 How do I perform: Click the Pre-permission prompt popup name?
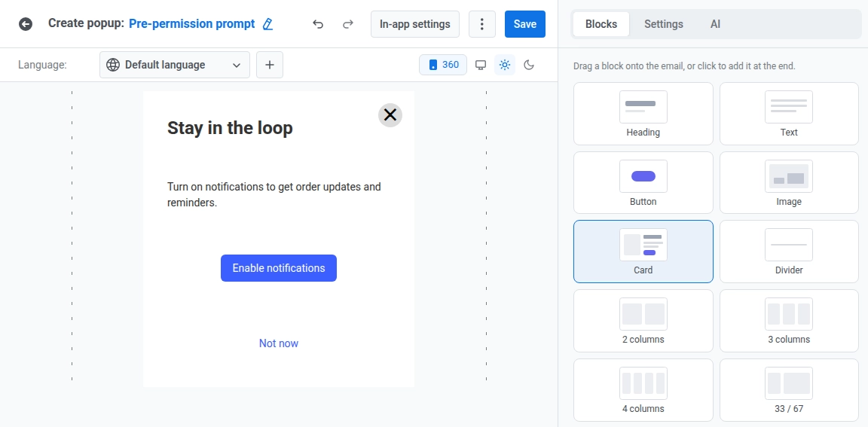coord(191,24)
